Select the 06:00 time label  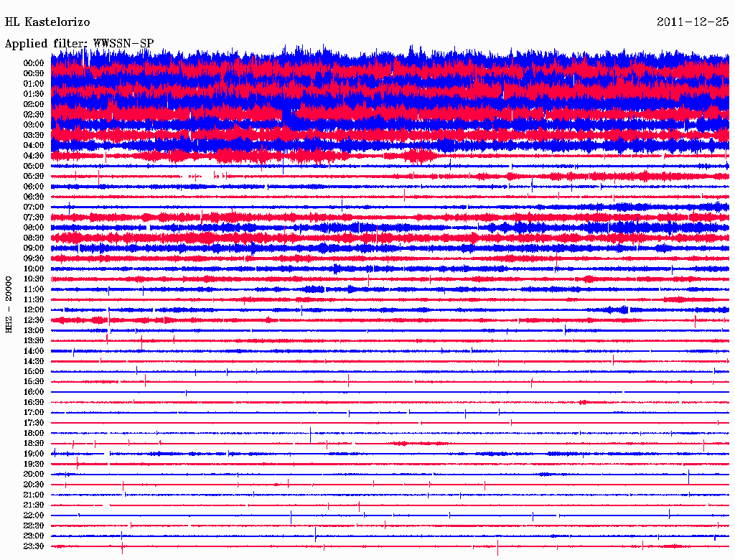point(34,187)
